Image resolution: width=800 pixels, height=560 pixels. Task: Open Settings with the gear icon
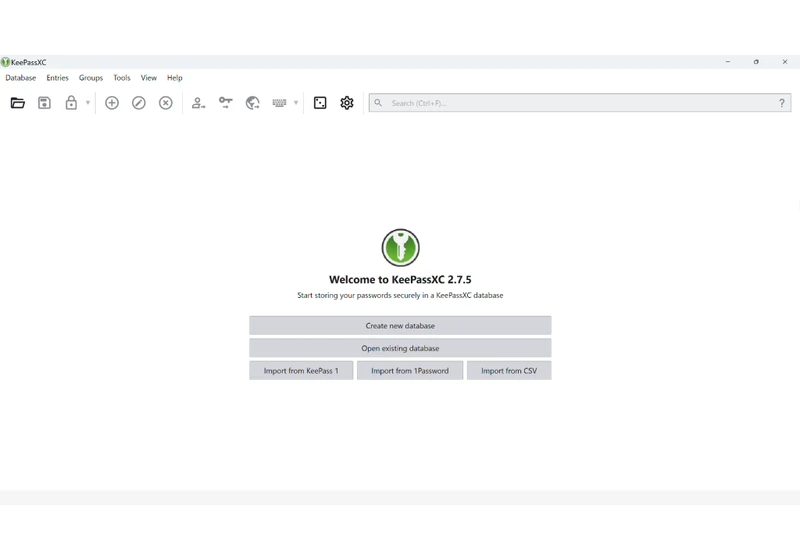point(347,103)
